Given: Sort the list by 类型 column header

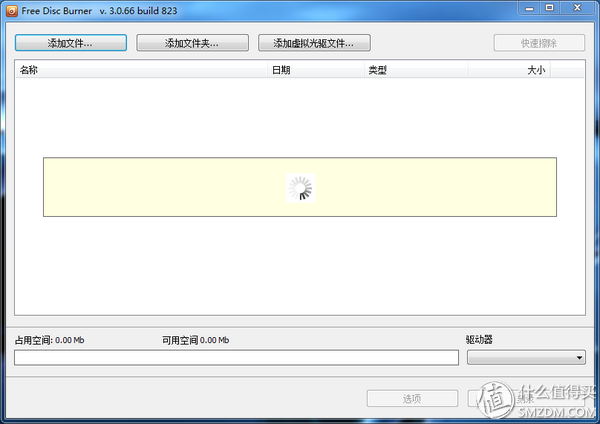Looking at the screenshot, I should pyautogui.click(x=416, y=70).
